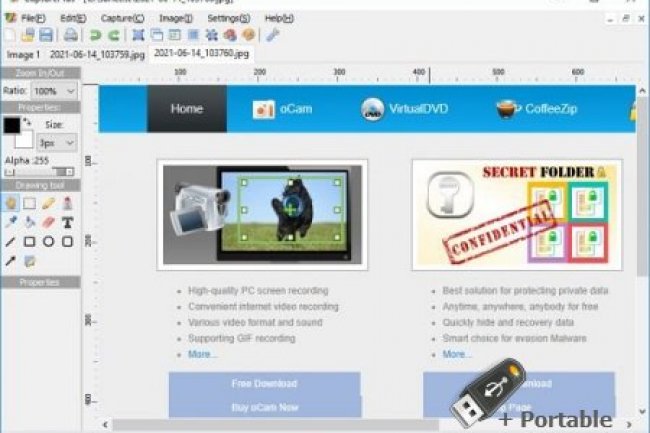Select the Text tool
Screen dimensions: 650x433
coord(68,222)
